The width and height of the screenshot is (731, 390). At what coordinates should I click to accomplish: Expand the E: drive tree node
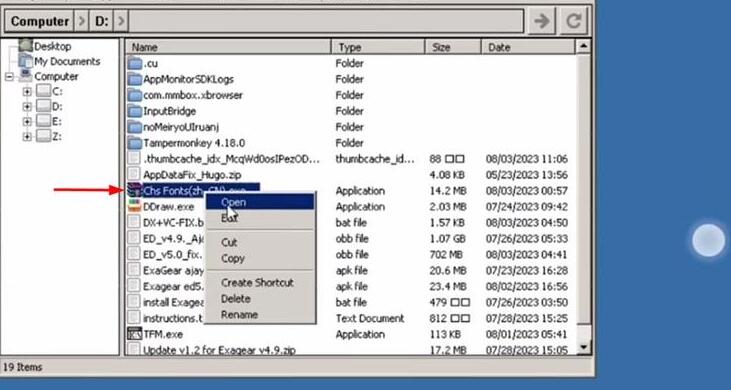pyautogui.click(x=27, y=122)
